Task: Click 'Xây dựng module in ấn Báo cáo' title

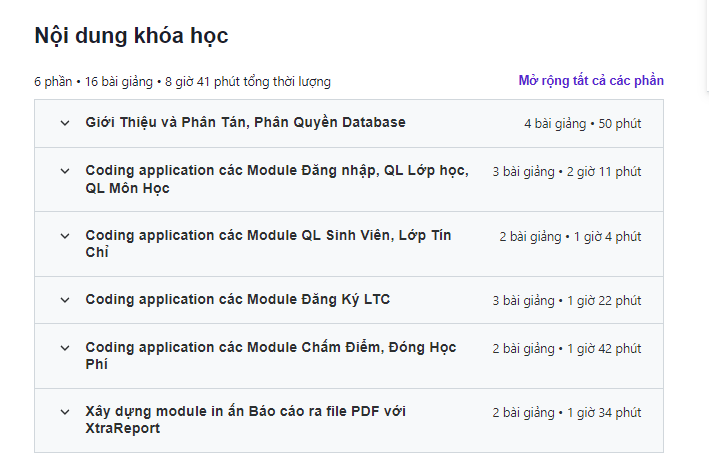Action: (245, 419)
